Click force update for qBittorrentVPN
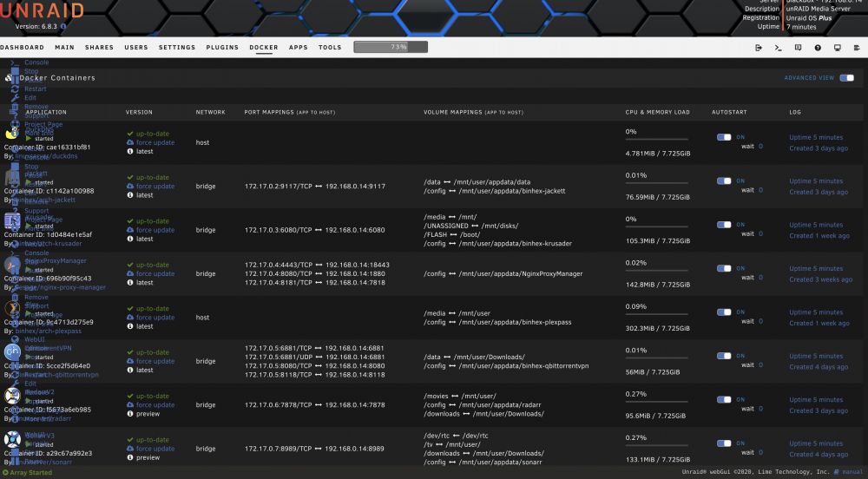This screenshot has height=479, width=868. 155,361
